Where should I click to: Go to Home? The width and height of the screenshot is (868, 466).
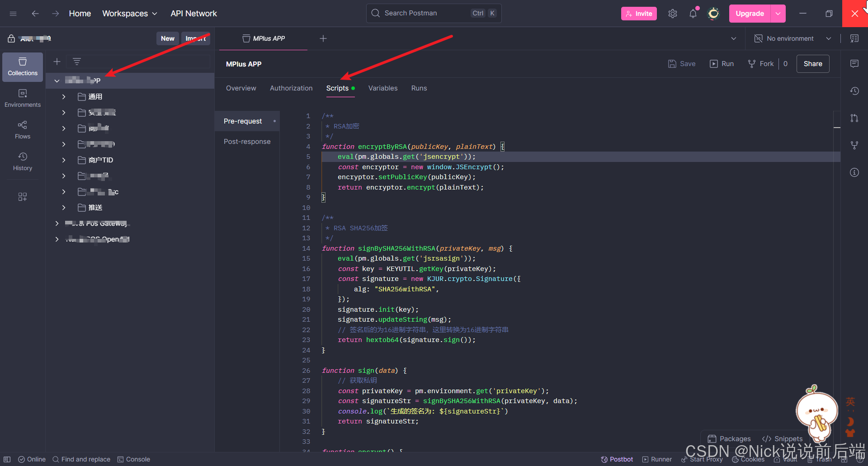pyautogui.click(x=80, y=14)
